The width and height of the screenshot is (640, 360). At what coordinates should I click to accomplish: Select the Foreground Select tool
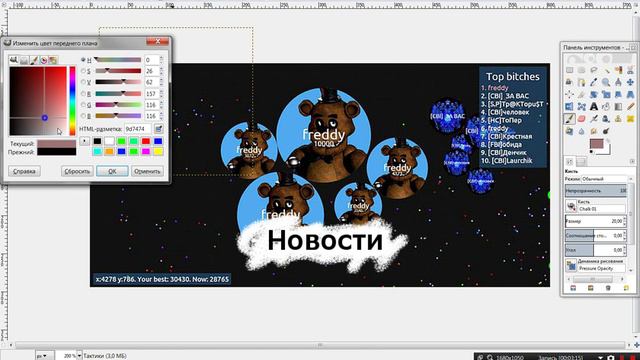click(569, 82)
